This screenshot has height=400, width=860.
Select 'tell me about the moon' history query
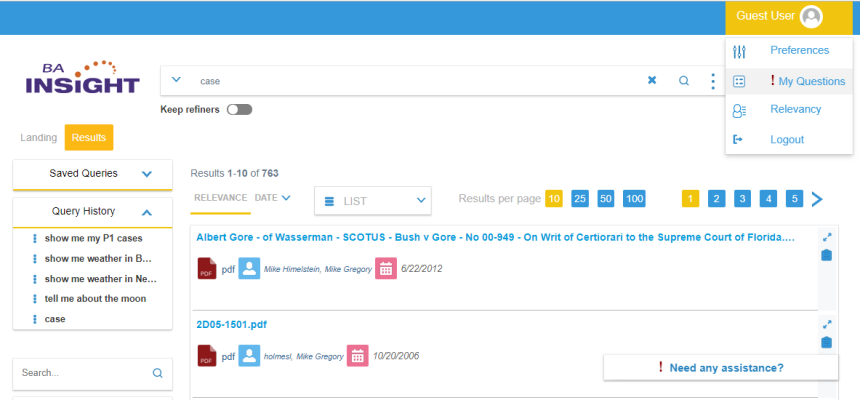click(x=95, y=299)
